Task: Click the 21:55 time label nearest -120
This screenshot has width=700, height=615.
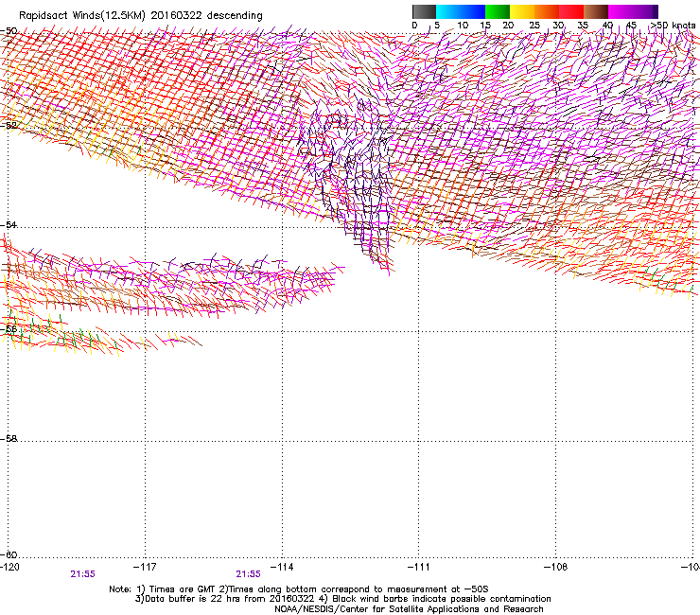Action: (x=83, y=574)
